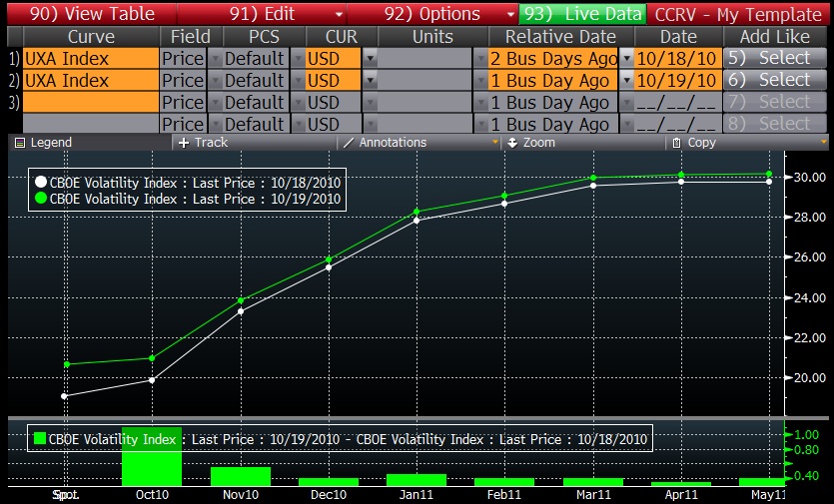Screen dimensions: 834x504
Task: Click the empty row 3 curve field
Action: 91,102
